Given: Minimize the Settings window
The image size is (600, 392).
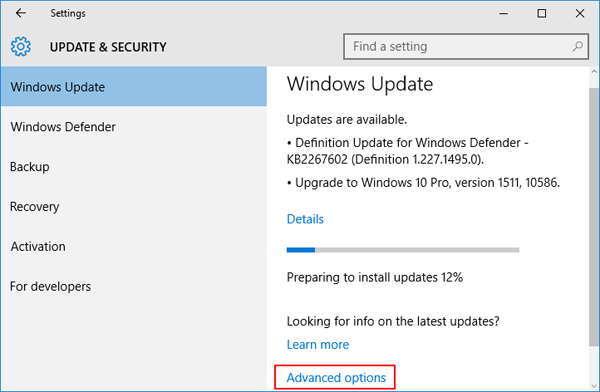Looking at the screenshot, I should point(504,13).
